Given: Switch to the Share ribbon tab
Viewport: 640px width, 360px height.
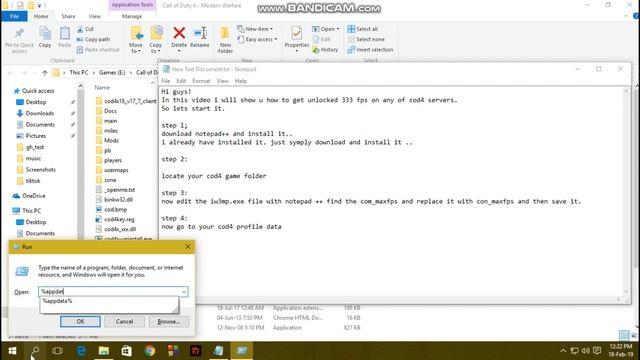Looking at the screenshot, I should click(68, 16).
